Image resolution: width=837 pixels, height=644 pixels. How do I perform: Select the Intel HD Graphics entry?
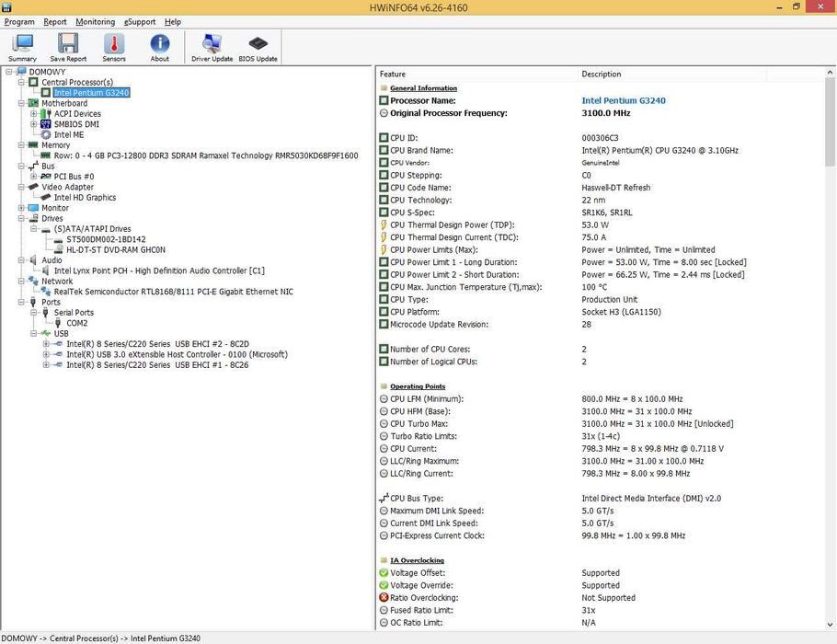85,197
